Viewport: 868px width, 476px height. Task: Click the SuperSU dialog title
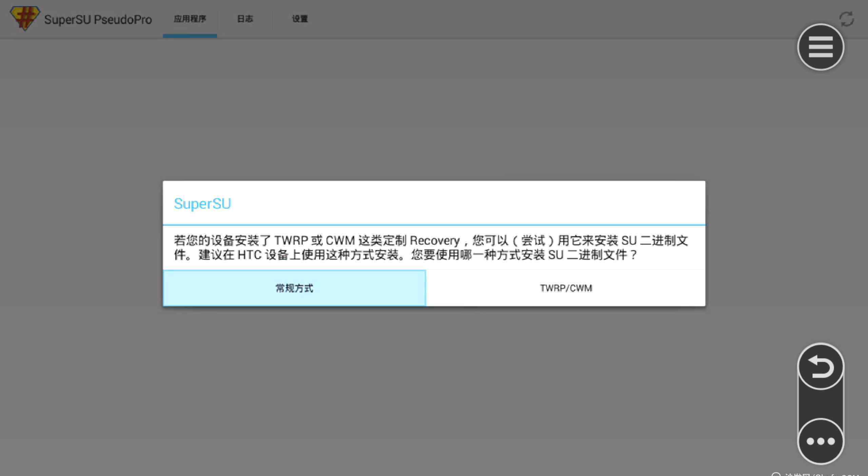(202, 204)
